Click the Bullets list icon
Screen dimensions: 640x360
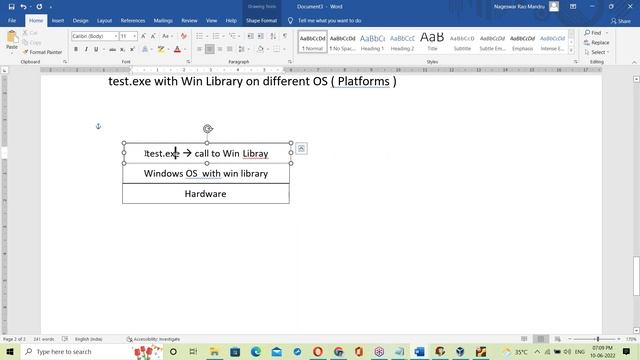tap(199, 36)
